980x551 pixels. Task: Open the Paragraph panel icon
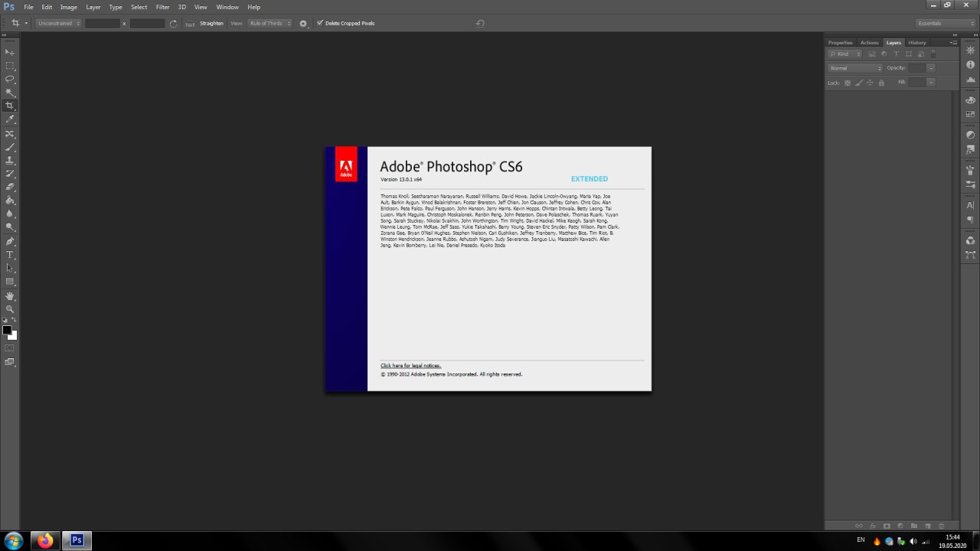click(x=970, y=220)
